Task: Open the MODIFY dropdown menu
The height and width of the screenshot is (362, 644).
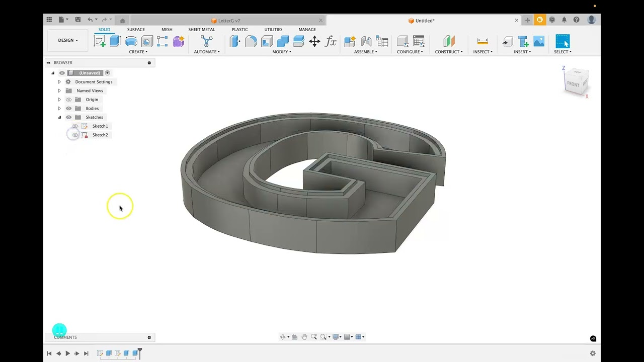Action: tap(282, 52)
